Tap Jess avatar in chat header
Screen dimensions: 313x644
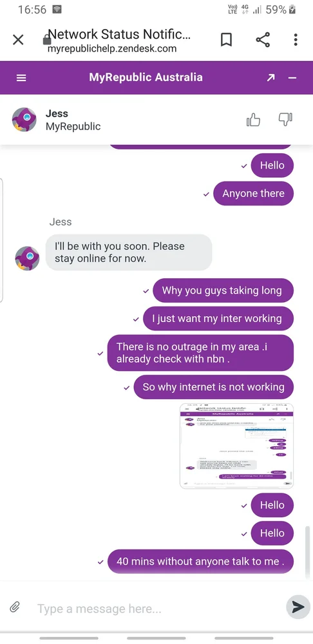point(24,120)
